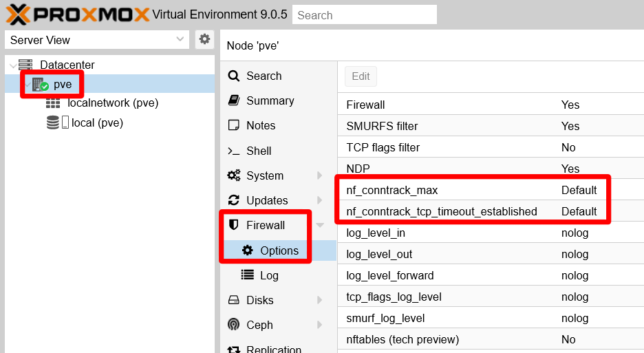Select the log_level_forward row

pyautogui.click(x=491, y=275)
